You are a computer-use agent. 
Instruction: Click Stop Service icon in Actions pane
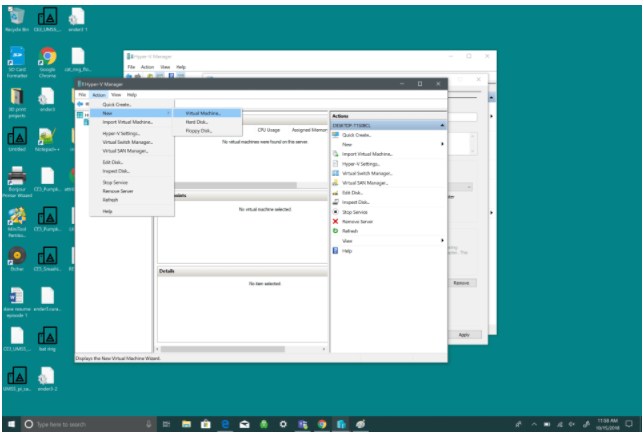335,212
